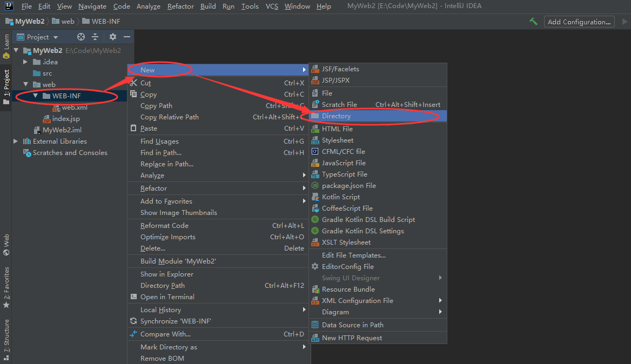Screen dimensions: 631x364
Task: Select Show in Explorer menu item
Action: 218,274
